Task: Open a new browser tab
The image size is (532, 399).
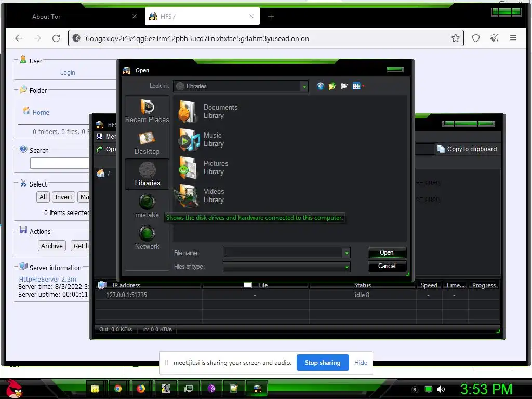Action: 271,16
